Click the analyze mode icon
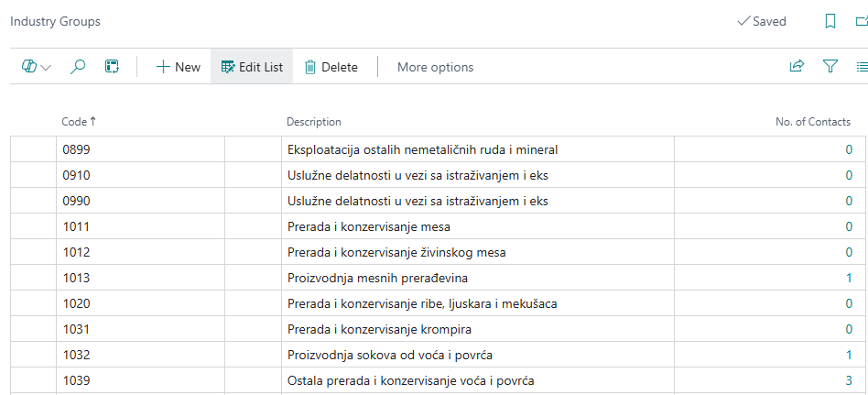The image size is (868, 395). pos(112,67)
